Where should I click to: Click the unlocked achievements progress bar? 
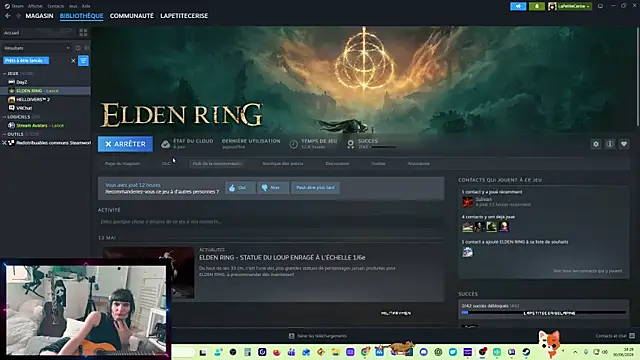[x=544, y=313]
